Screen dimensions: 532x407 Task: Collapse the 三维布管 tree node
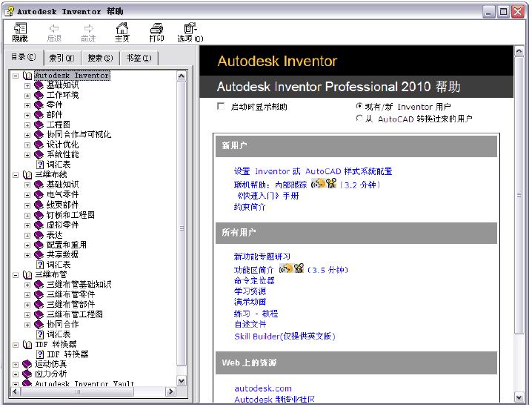(x=16, y=275)
